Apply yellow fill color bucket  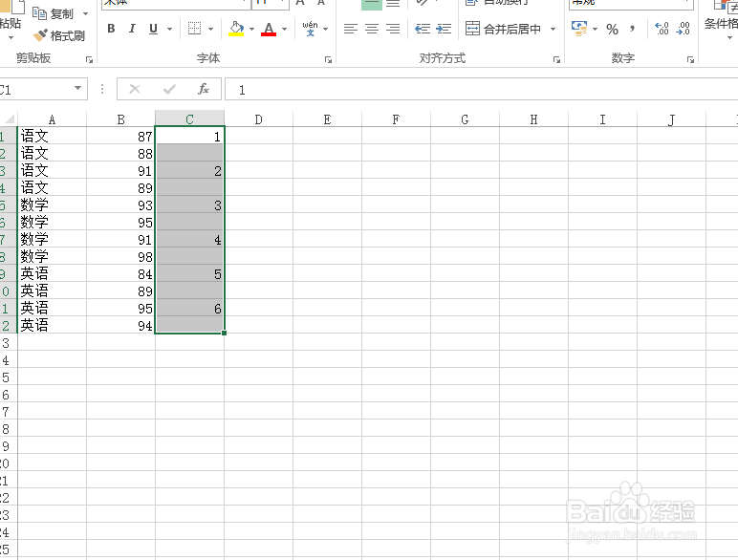[x=236, y=29]
